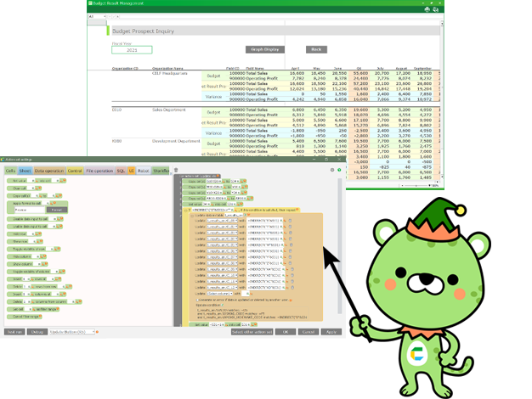Add the Clear cell action block

24,188
